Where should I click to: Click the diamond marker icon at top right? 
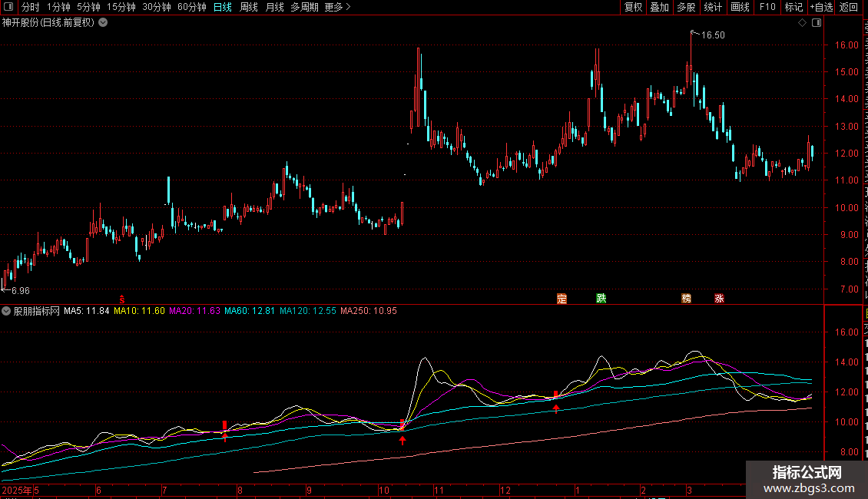pyautogui.click(x=803, y=23)
